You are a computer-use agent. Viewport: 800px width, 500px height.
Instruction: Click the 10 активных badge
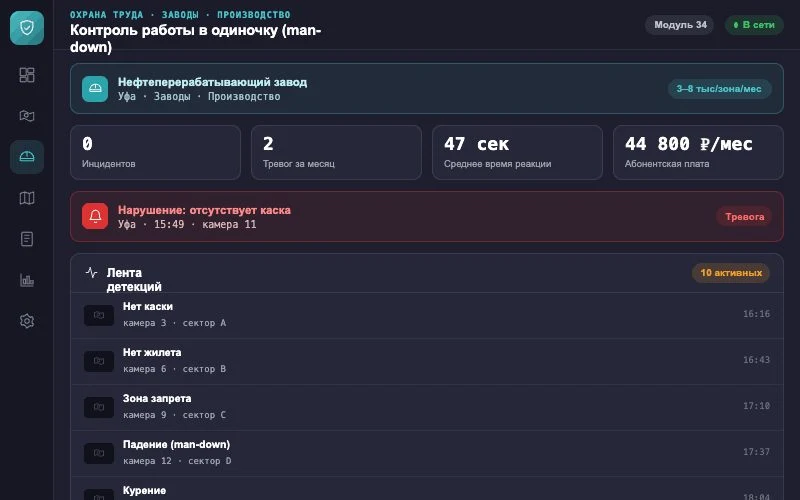pyautogui.click(x=731, y=273)
